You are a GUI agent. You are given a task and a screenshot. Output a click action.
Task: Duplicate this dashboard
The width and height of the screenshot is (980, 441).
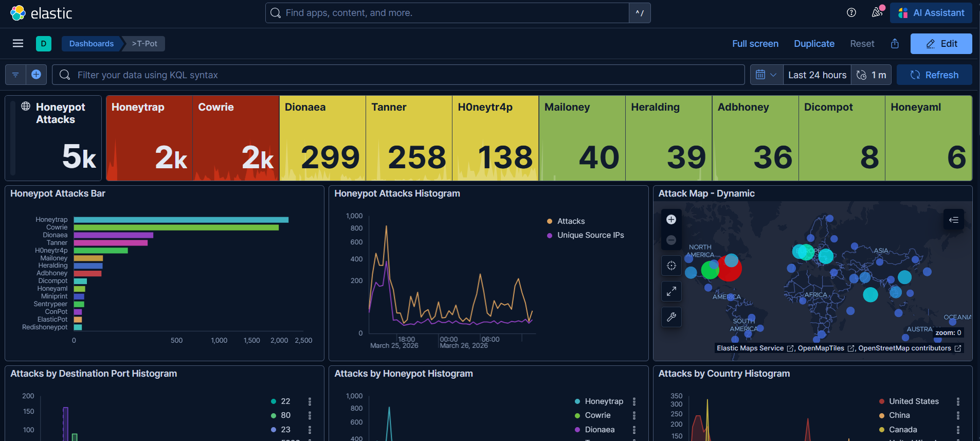814,44
